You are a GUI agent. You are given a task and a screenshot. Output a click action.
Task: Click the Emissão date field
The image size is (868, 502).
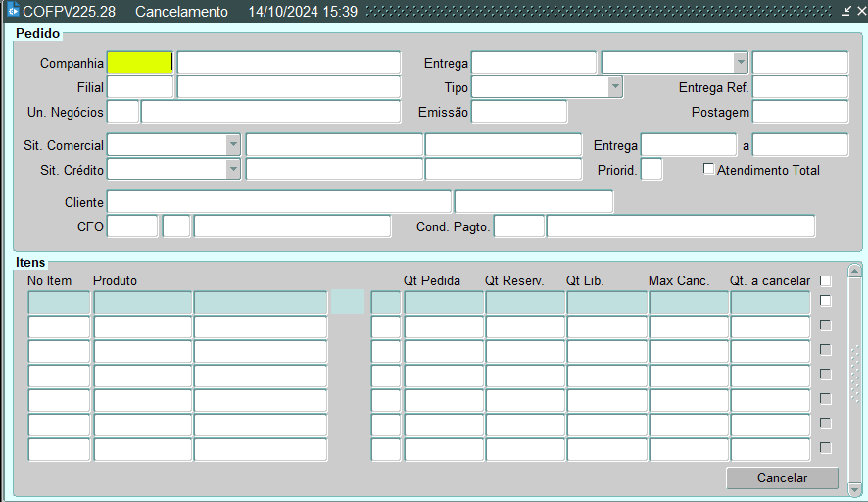coord(519,112)
